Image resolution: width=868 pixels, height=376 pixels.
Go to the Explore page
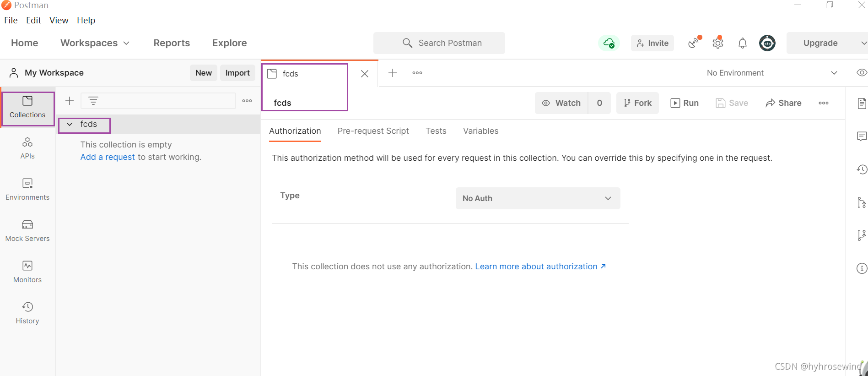pyautogui.click(x=229, y=43)
